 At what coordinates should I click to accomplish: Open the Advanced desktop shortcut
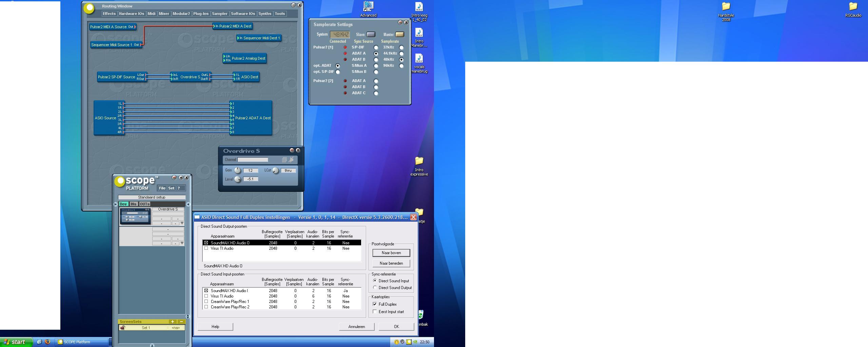[368, 9]
